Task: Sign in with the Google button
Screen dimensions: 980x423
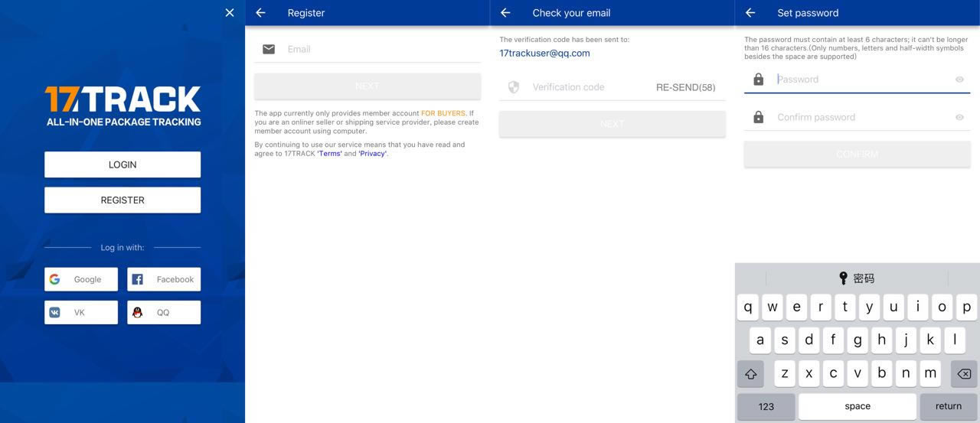Action: [81, 279]
